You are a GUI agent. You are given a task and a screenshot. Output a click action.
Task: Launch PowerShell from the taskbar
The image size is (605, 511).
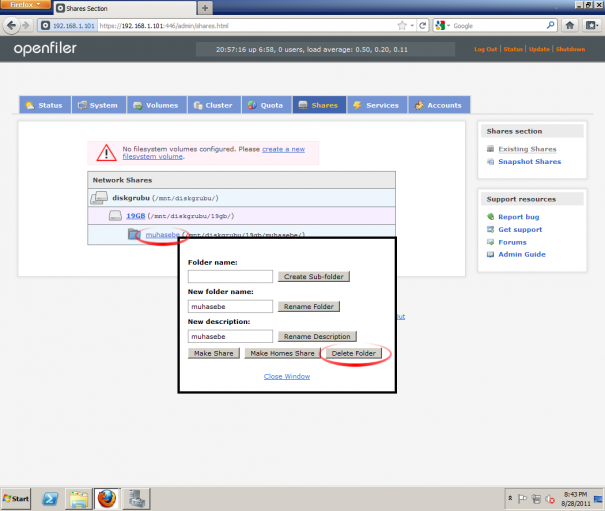click(50, 499)
